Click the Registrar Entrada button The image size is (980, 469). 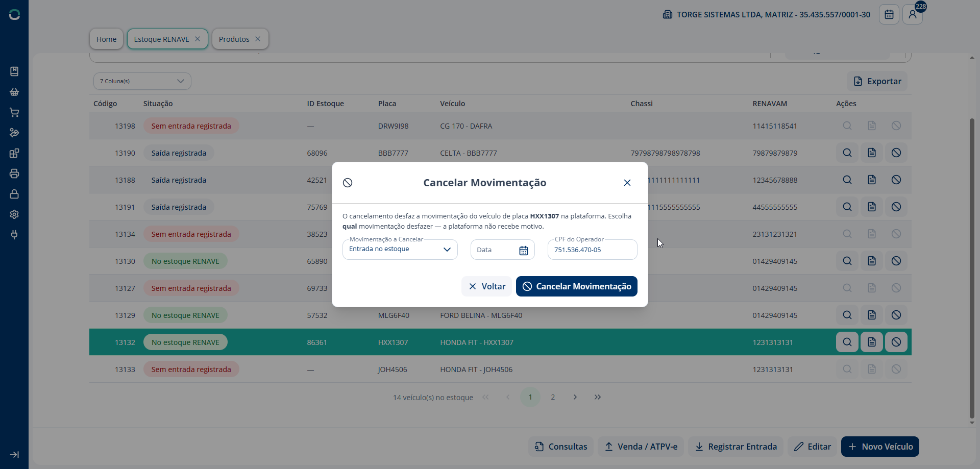coord(736,447)
